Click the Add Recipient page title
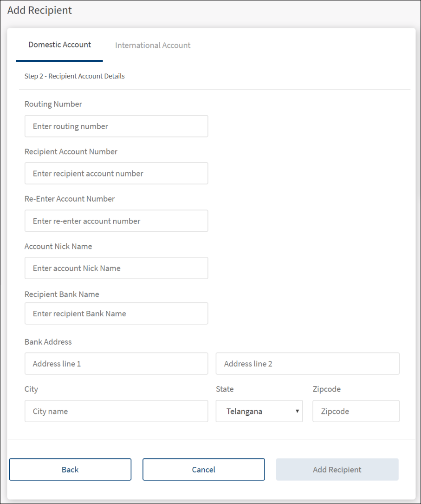The width and height of the screenshot is (421, 504). [x=39, y=10]
